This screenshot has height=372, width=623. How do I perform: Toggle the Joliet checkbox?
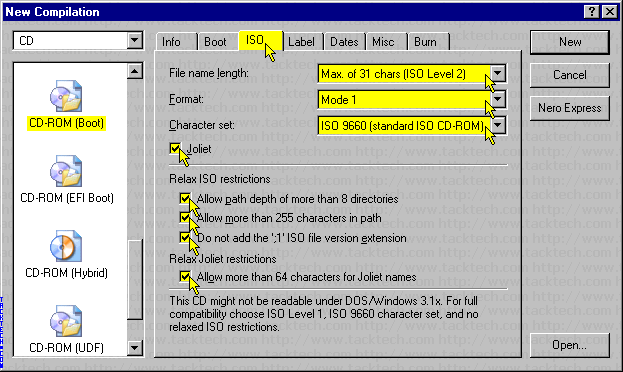(175, 149)
